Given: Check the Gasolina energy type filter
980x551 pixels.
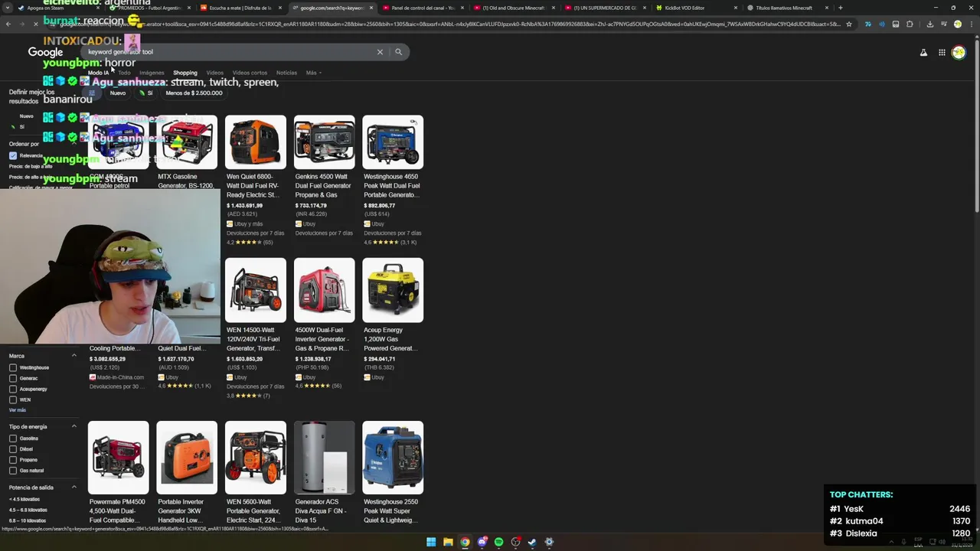Looking at the screenshot, I should point(13,439).
